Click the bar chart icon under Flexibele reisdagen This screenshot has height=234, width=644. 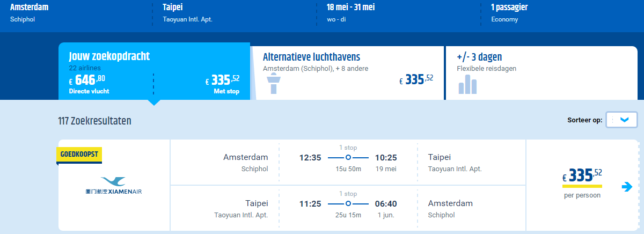(467, 84)
